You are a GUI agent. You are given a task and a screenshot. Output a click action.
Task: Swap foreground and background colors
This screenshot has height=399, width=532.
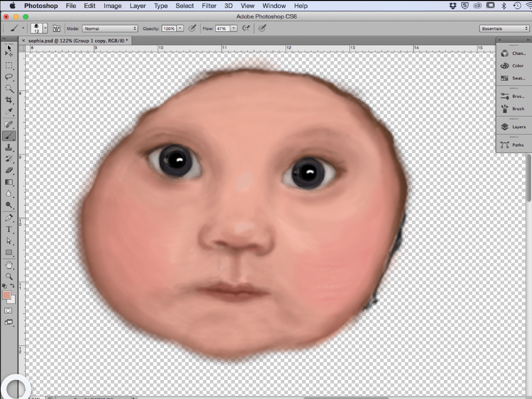pyautogui.click(x=13, y=286)
